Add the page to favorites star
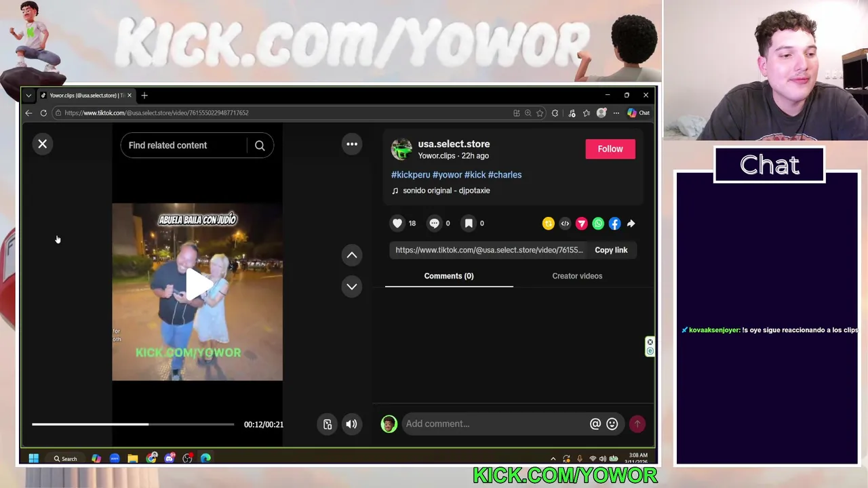The image size is (868, 488). 540,113
